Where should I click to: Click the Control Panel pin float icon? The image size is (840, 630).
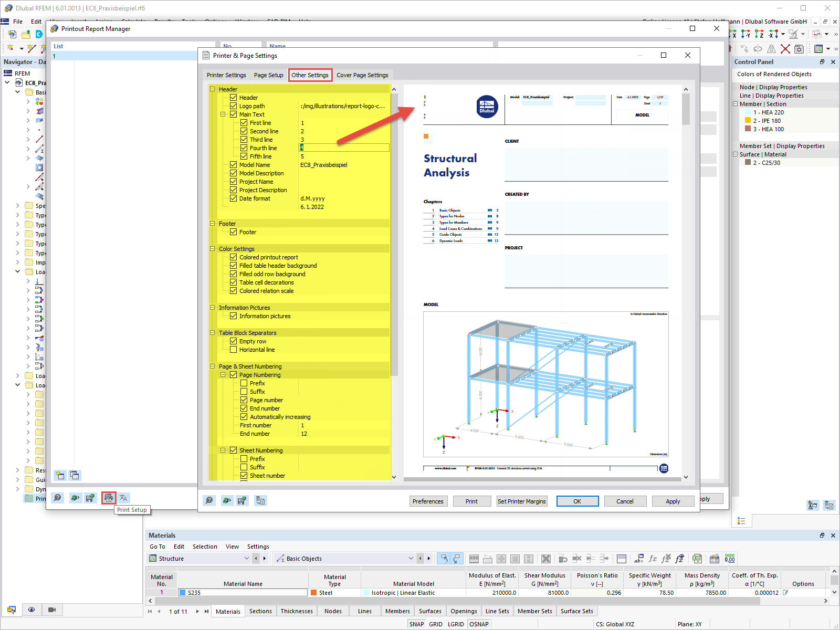coord(822,62)
